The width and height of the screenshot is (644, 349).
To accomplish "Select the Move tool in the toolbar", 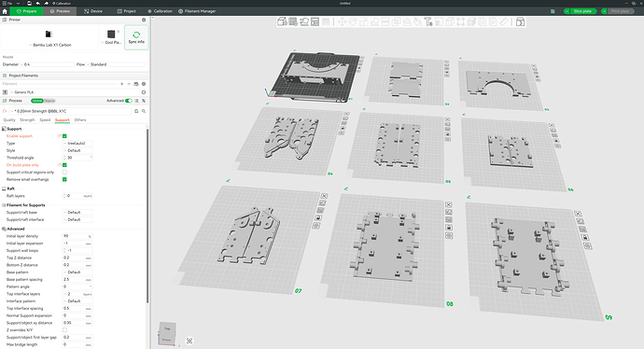I will point(342,21).
